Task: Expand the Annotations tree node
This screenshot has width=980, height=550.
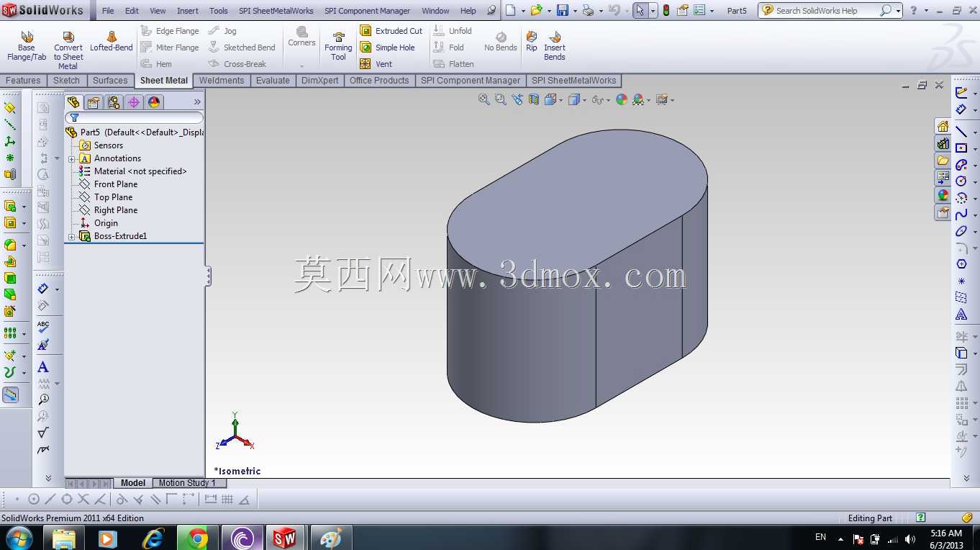Action: pyautogui.click(x=72, y=159)
